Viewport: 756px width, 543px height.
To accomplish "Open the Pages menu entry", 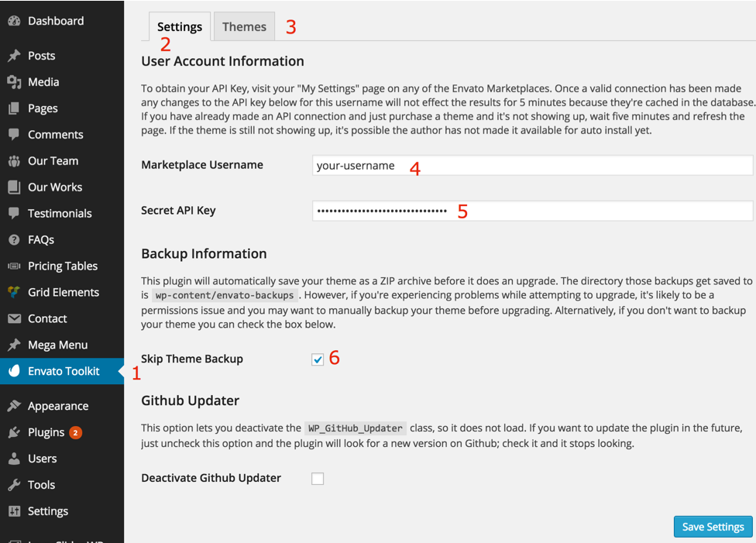I will coord(62,108).
